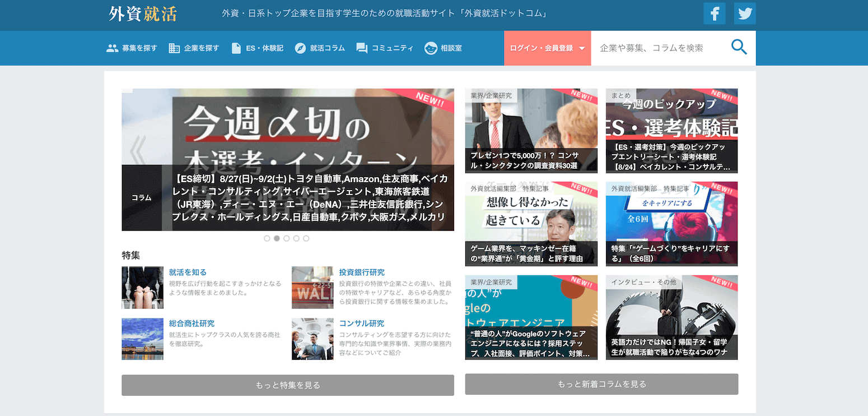868x416 pixels.
Task: Click the 特集 section heading
Action: coord(131,255)
